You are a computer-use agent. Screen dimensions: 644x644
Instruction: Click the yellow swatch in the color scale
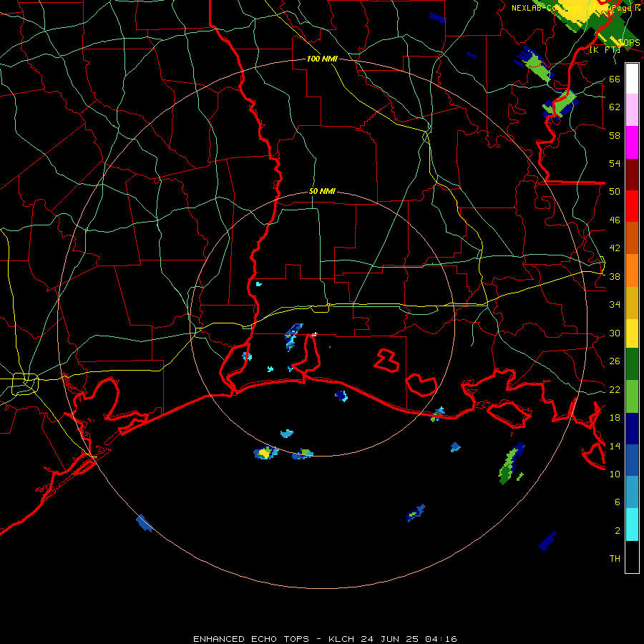tap(632, 333)
